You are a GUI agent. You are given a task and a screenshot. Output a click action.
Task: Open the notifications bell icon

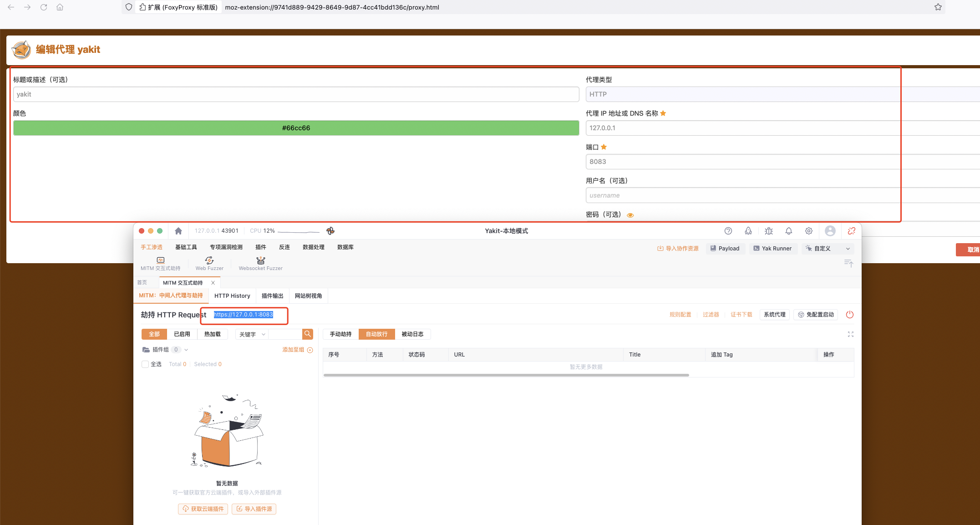pos(789,231)
